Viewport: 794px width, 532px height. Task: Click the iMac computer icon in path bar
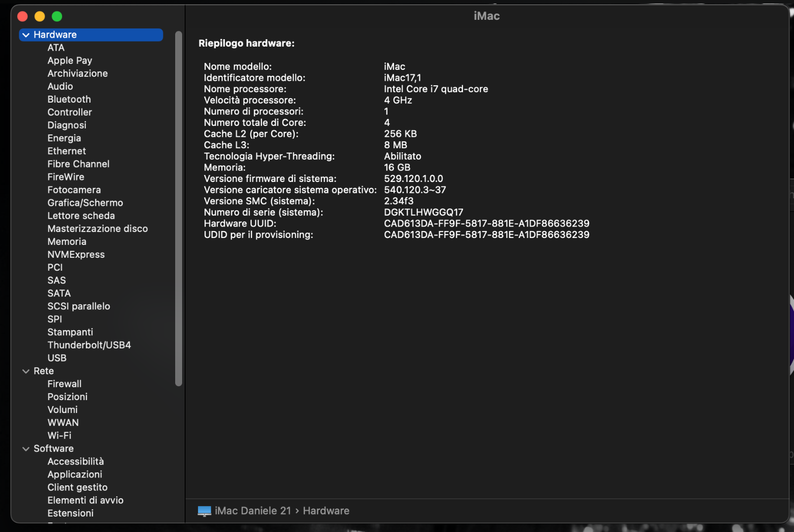point(204,511)
